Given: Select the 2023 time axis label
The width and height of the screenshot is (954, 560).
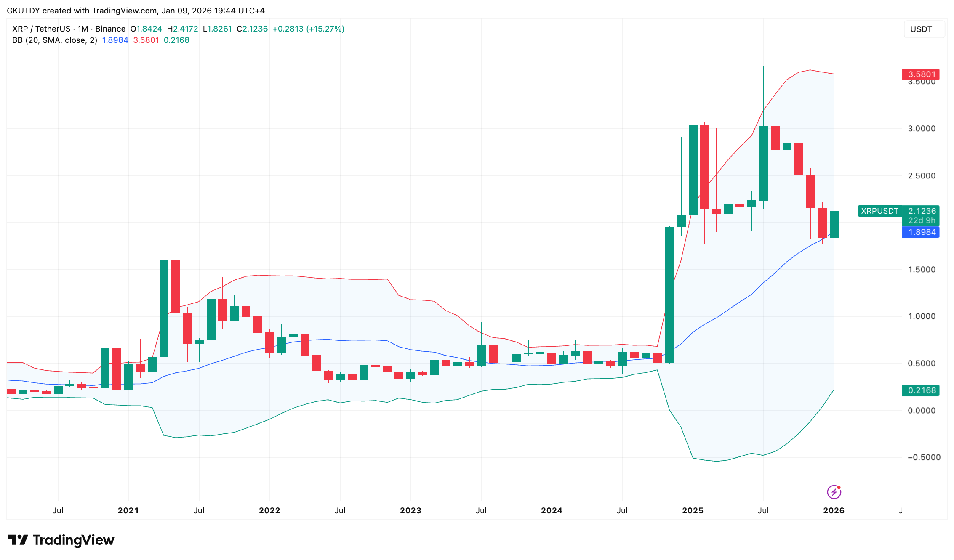Looking at the screenshot, I should tap(410, 510).
